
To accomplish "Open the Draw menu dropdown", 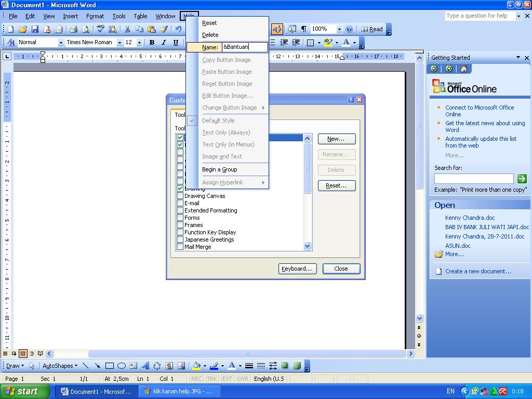I will point(15,366).
